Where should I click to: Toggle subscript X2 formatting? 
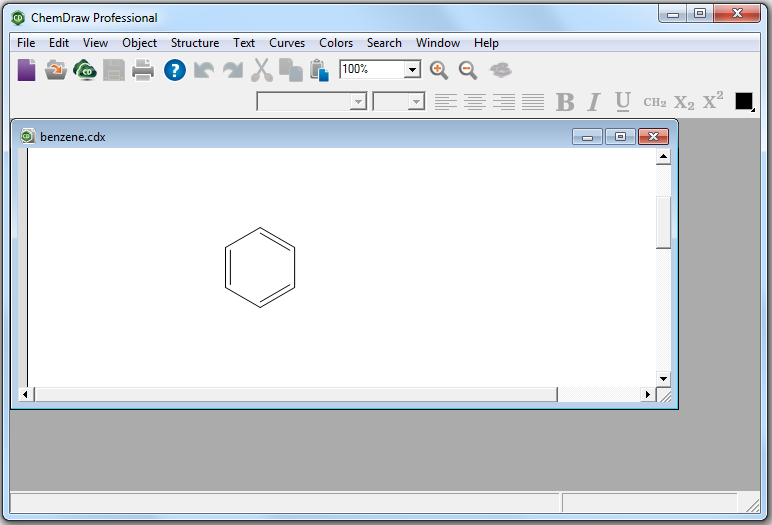point(684,102)
